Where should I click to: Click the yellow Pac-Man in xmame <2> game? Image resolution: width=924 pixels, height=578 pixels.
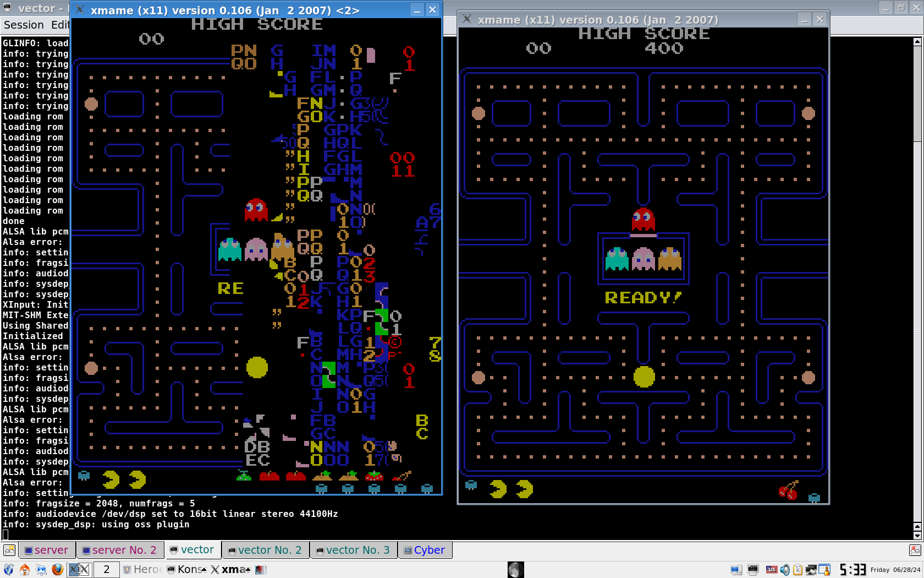pyautogui.click(x=257, y=367)
